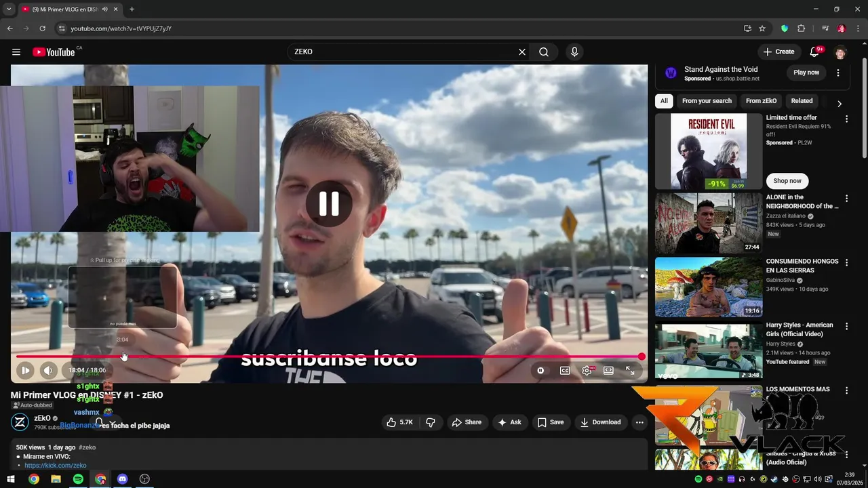Click progress bar end scrubber dot
Screen dimensions: 868x488
pos(642,357)
